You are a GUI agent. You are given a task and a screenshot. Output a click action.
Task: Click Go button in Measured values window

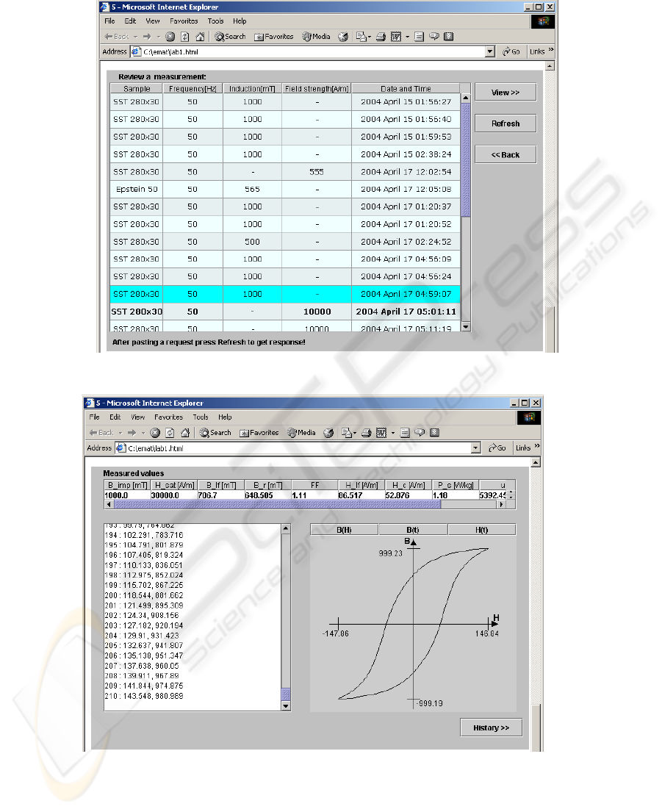(x=497, y=448)
